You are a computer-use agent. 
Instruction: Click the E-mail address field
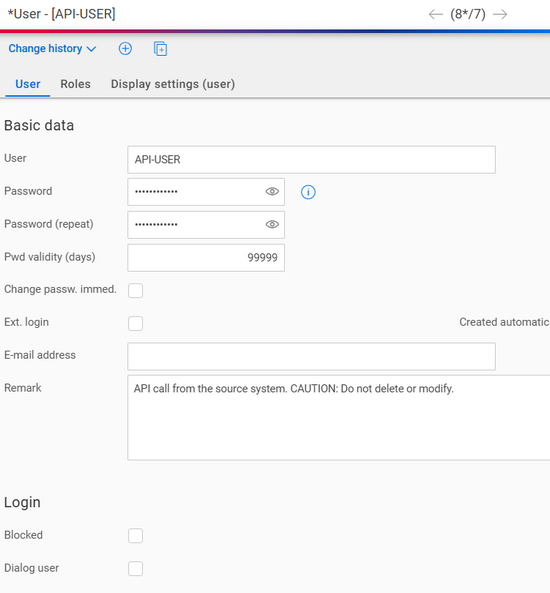311,356
